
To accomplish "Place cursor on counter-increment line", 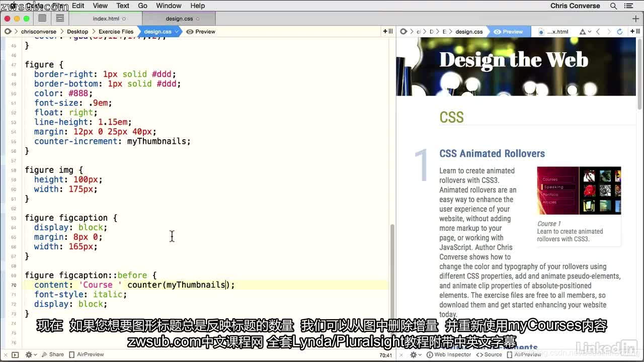I will 112,141.
